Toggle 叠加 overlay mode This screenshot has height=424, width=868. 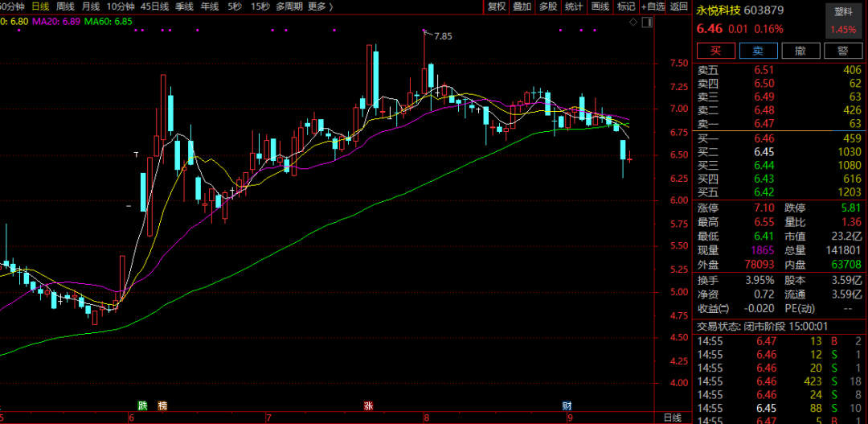pos(522,6)
